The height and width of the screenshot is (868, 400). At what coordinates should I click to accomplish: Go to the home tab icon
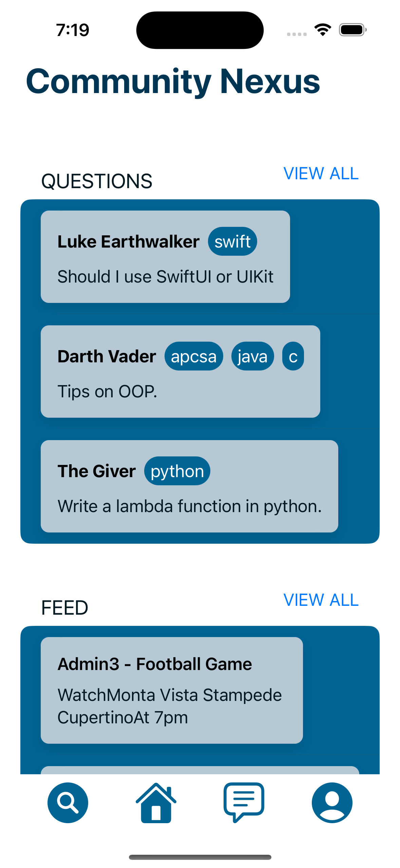156,802
